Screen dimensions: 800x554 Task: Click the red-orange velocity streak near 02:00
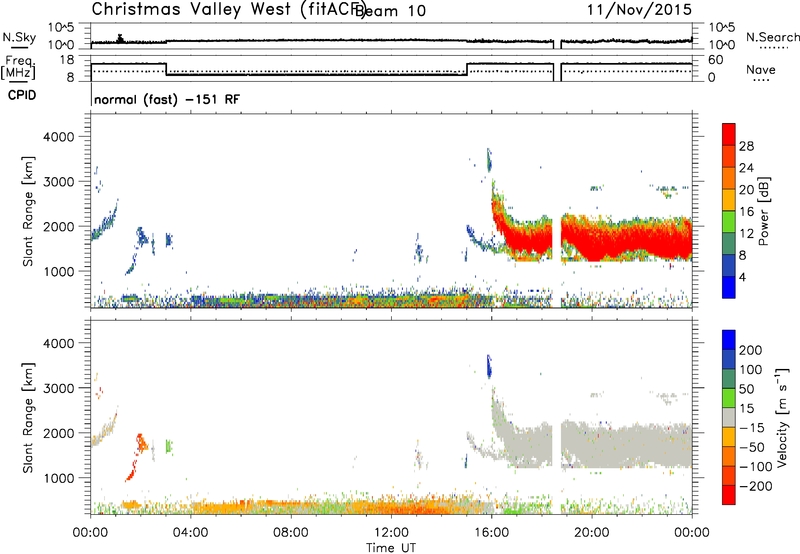pos(136,458)
